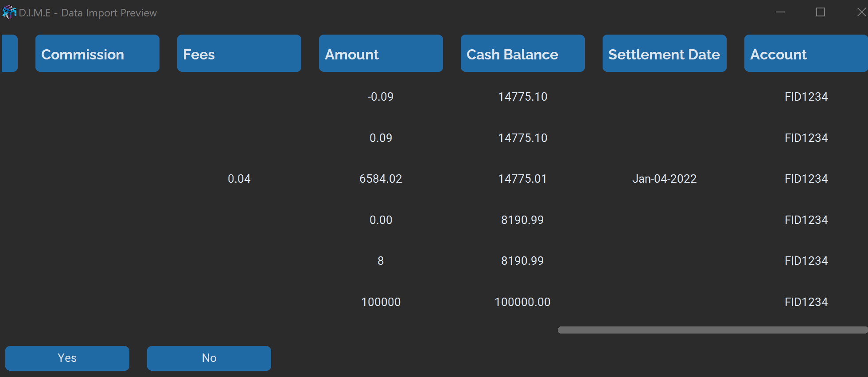Click the Yes button to confirm import
The width and height of the screenshot is (868, 377).
(x=67, y=358)
